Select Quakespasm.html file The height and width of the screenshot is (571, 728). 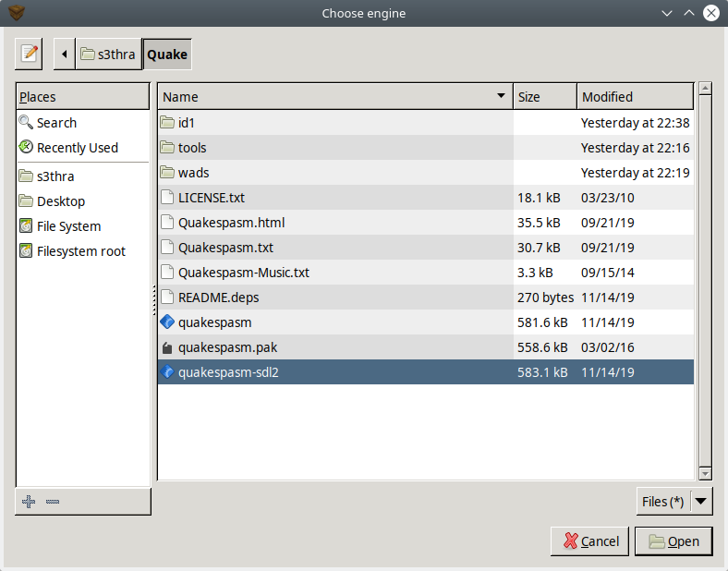(x=426, y=223)
